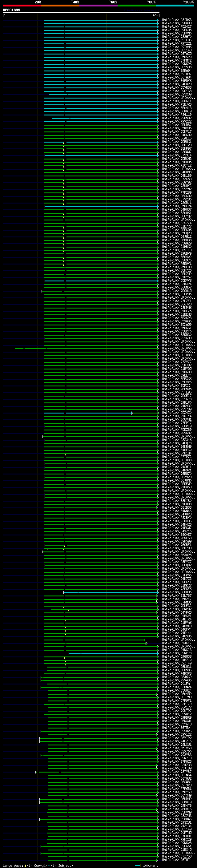Click the UniRef100_C5U8E4 label
Image resolution: width=197 pixels, height=868 pixels.
[x=177, y=691]
